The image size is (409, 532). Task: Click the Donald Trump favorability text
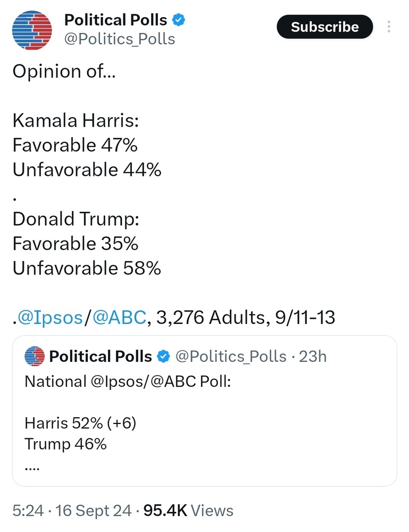[x=87, y=244]
